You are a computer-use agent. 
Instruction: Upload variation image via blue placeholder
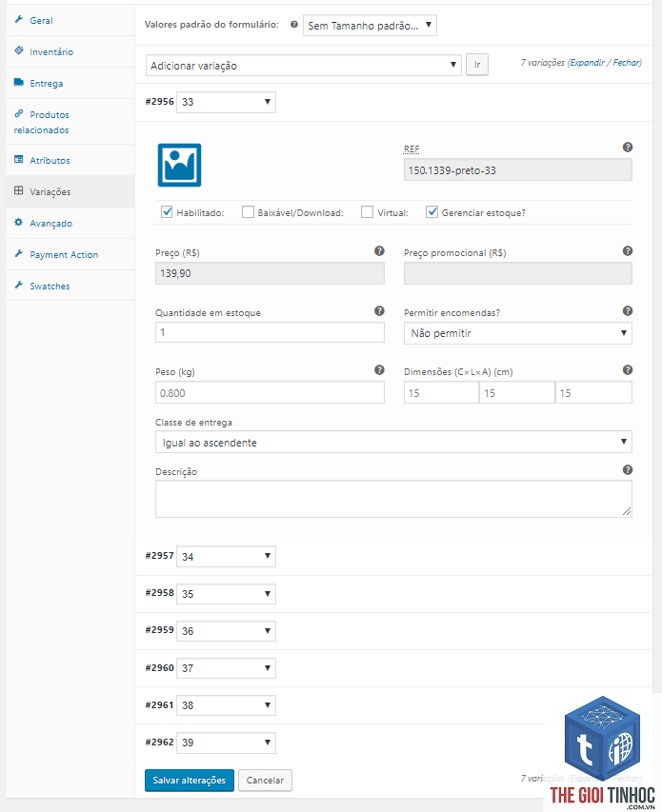pos(179,166)
